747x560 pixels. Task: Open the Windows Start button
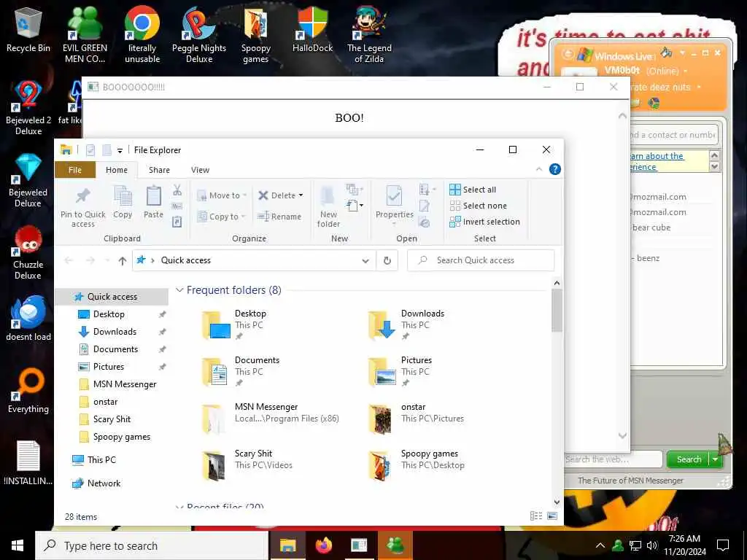tap(18, 545)
